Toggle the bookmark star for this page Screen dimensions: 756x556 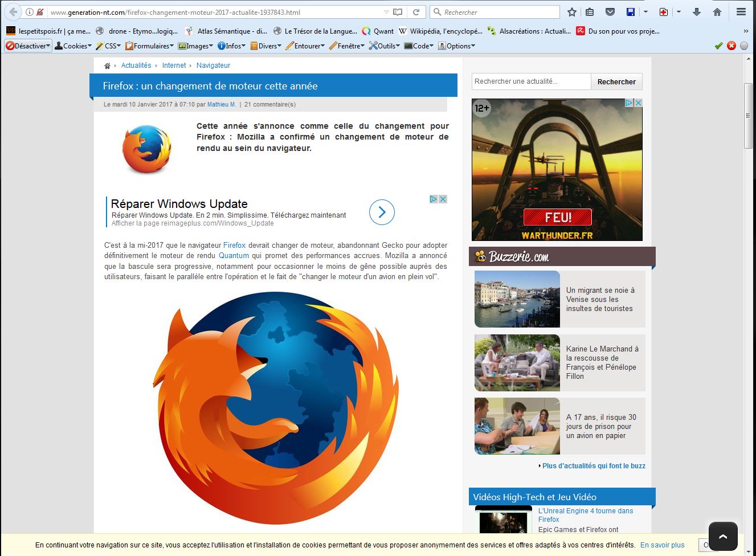(x=572, y=12)
